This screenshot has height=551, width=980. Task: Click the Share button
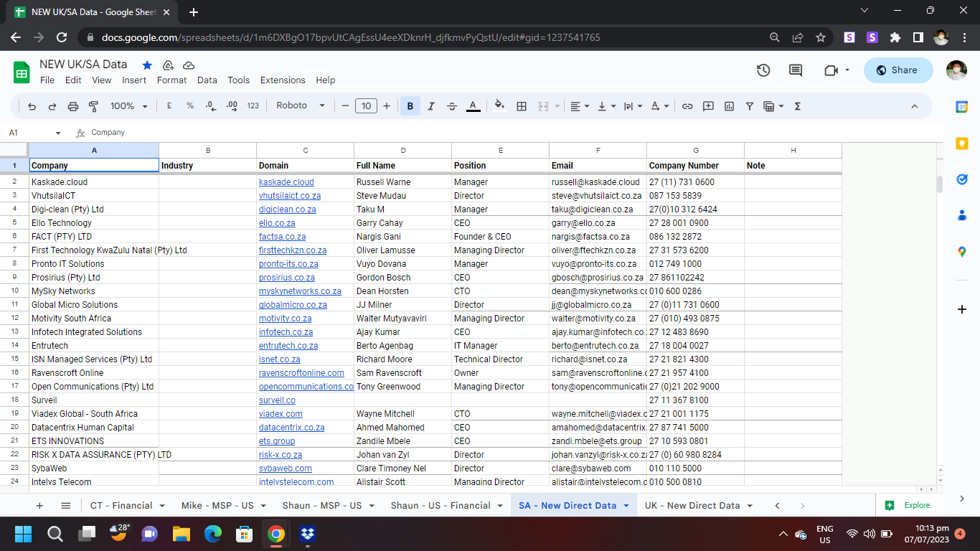tap(898, 70)
